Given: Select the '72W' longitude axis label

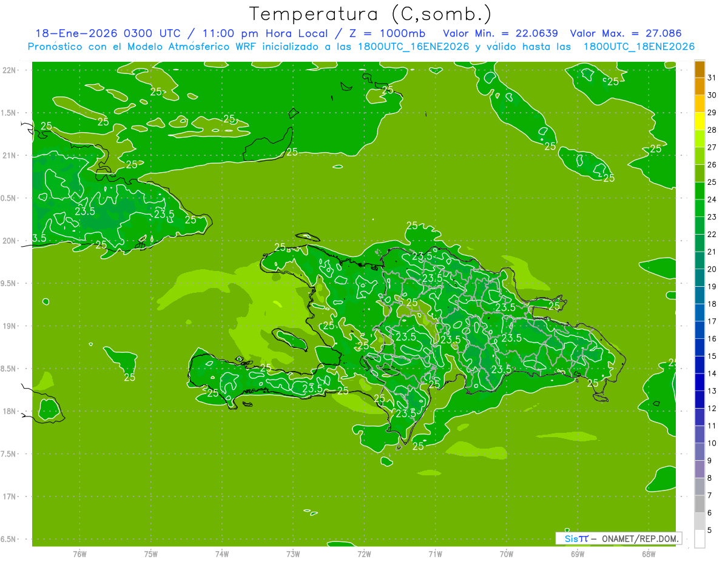Looking at the screenshot, I should (x=365, y=554).
